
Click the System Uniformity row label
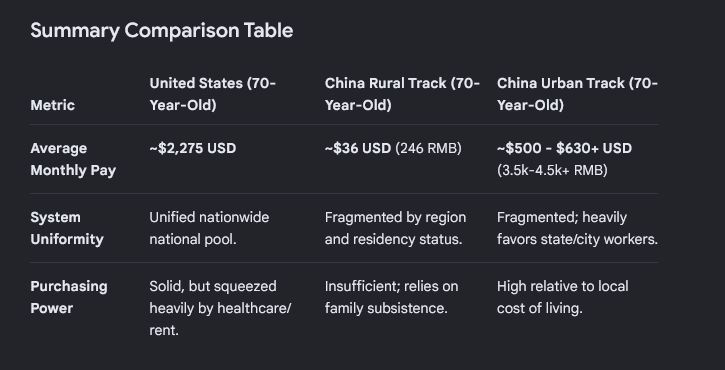coord(67,228)
